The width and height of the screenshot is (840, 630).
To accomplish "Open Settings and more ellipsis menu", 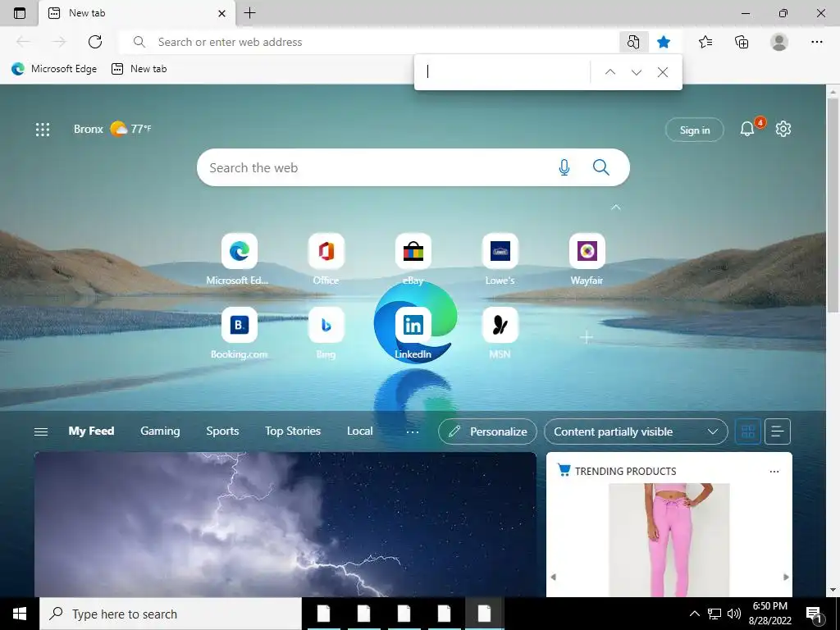I will pyautogui.click(x=816, y=42).
